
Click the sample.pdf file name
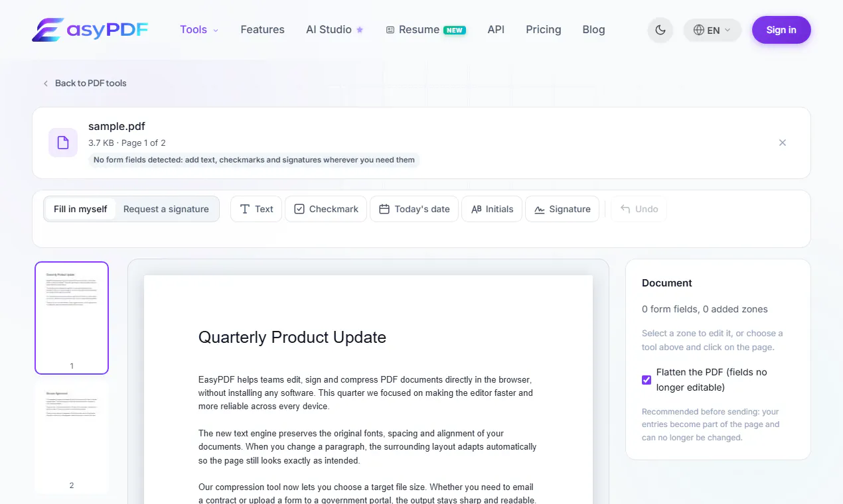pos(117,126)
